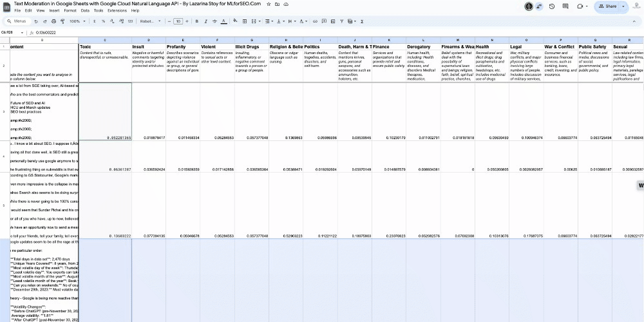Click the Insert chart icon

333,21
